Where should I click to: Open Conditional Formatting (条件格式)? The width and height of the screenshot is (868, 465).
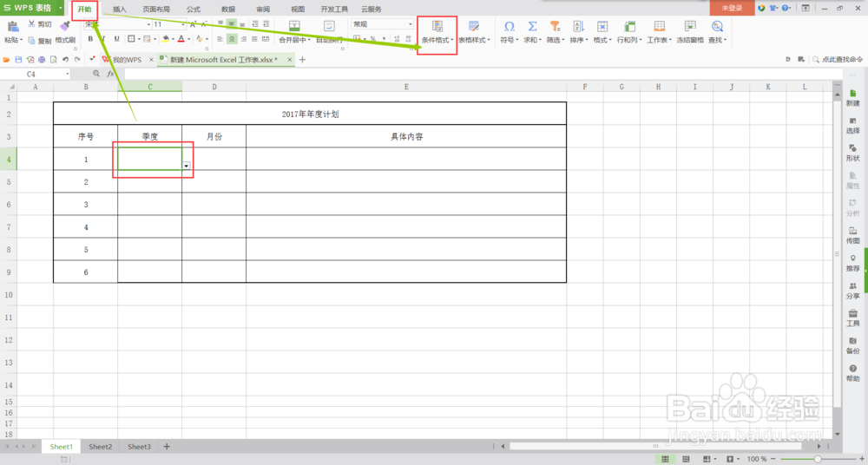click(x=437, y=32)
